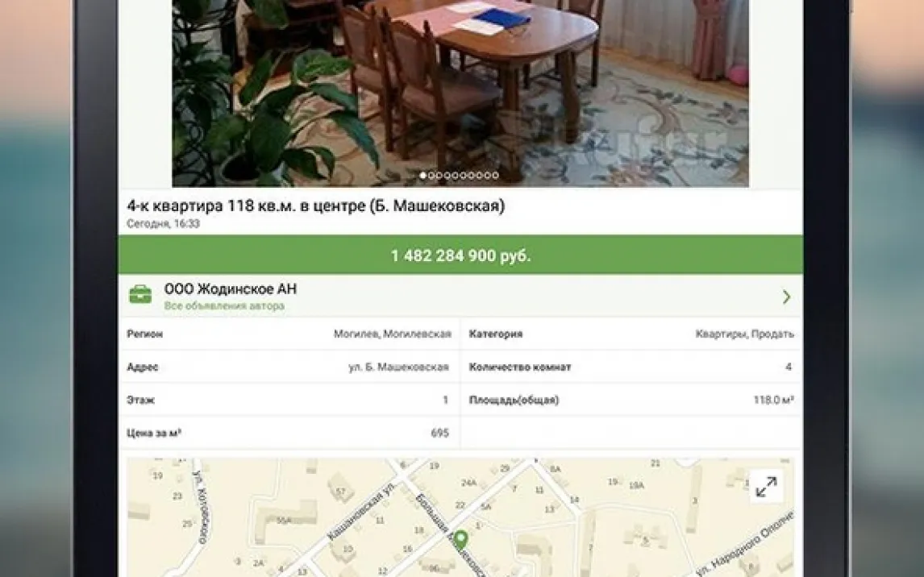Open the apartment dining room photo
The width and height of the screenshot is (924, 577).
[x=460, y=93]
